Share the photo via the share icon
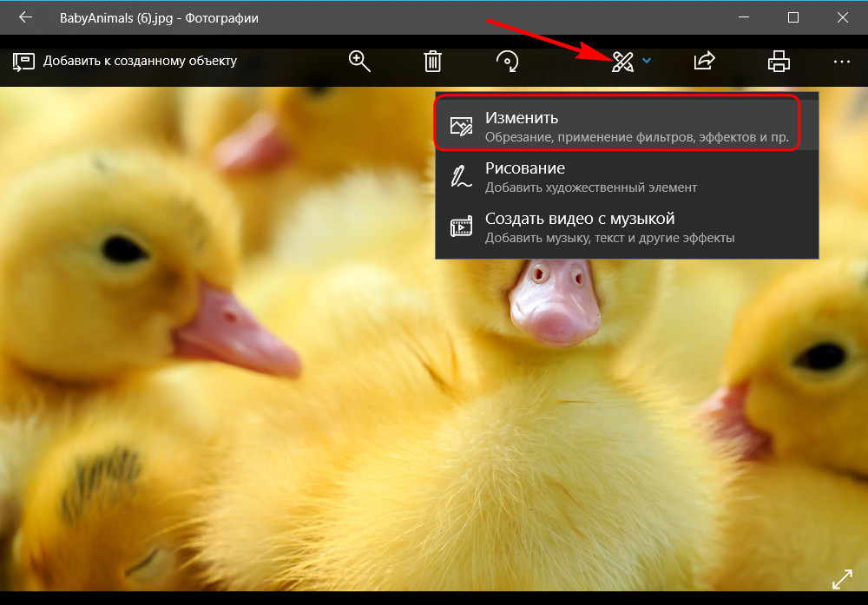Viewport: 868px width, 605px height. click(704, 61)
